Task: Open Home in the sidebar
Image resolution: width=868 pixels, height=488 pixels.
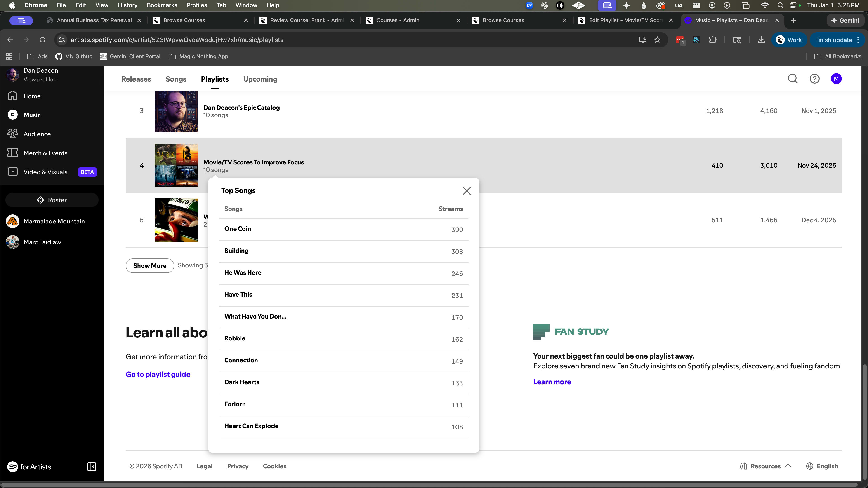Action: (x=32, y=96)
